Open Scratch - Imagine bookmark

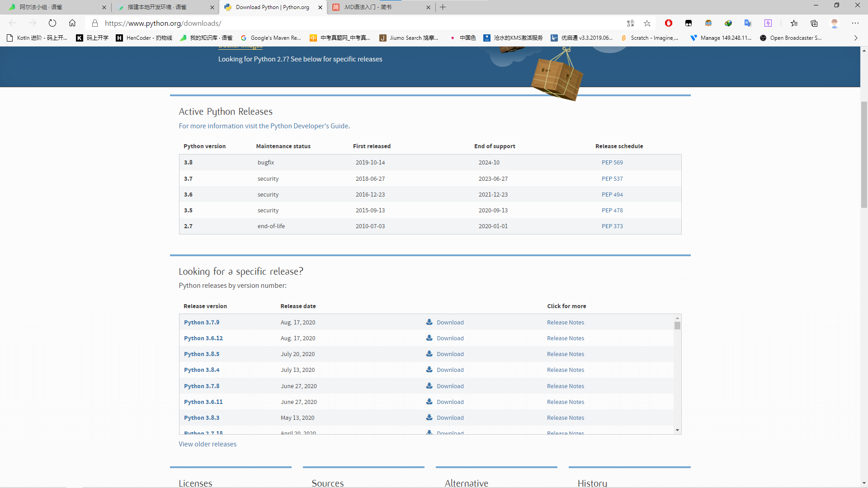point(650,38)
